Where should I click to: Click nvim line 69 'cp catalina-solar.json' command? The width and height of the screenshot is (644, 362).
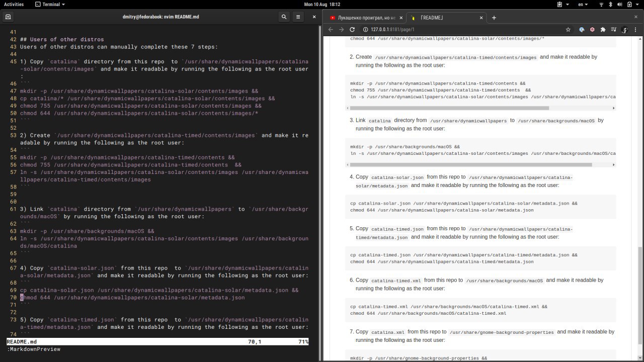click(x=159, y=290)
